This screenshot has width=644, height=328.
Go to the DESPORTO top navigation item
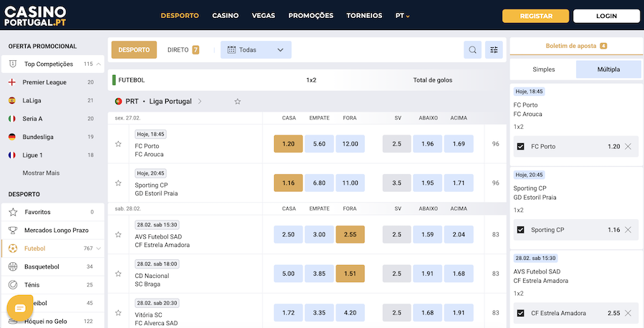[180, 16]
